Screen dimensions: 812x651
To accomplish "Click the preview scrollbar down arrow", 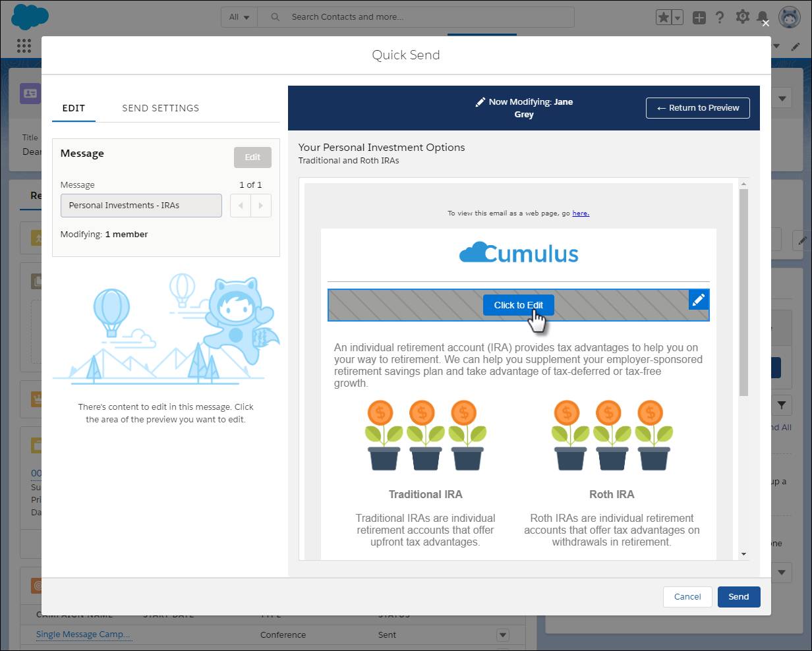I will click(743, 554).
